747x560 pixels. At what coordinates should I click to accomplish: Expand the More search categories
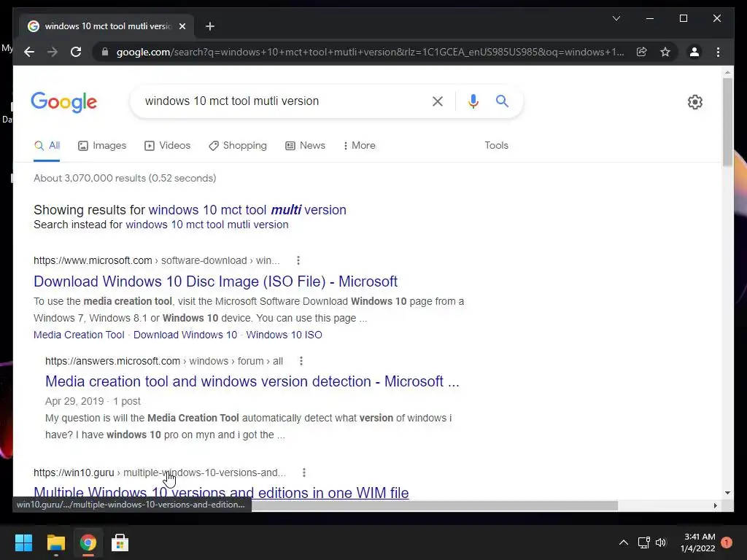tap(359, 146)
